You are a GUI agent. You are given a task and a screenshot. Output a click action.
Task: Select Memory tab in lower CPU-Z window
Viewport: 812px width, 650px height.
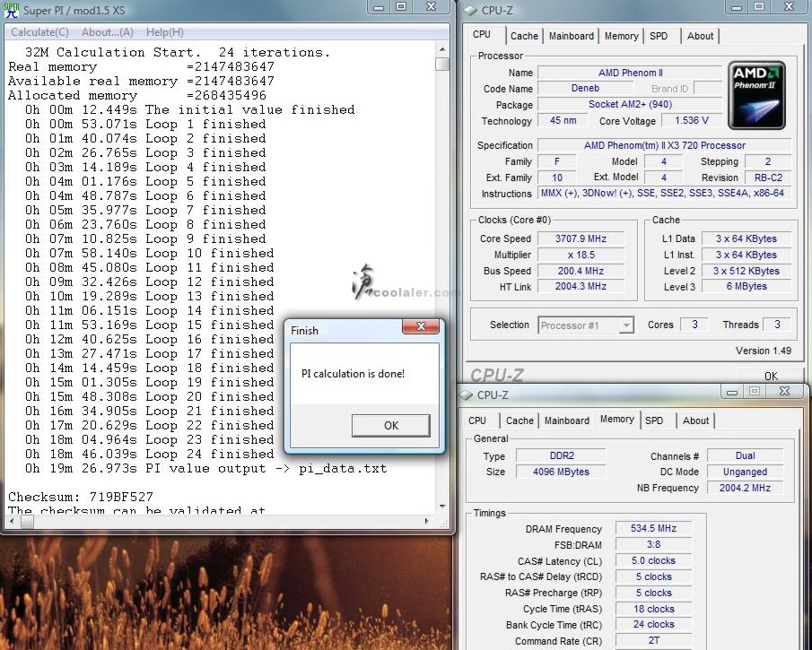[616, 419]
